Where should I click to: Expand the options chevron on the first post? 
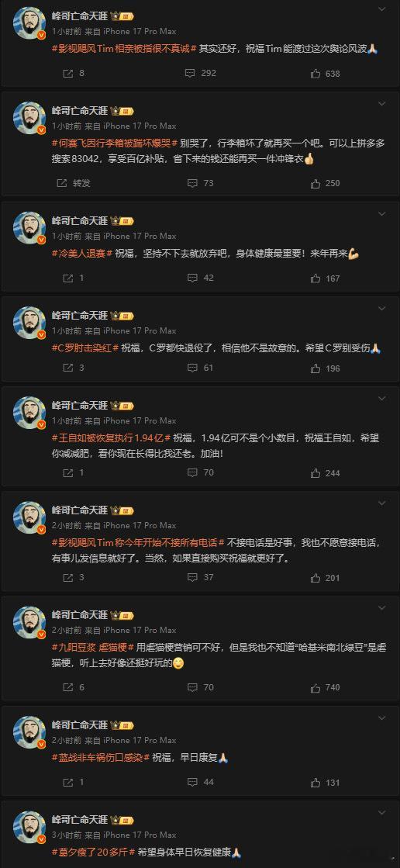point(381,9)
